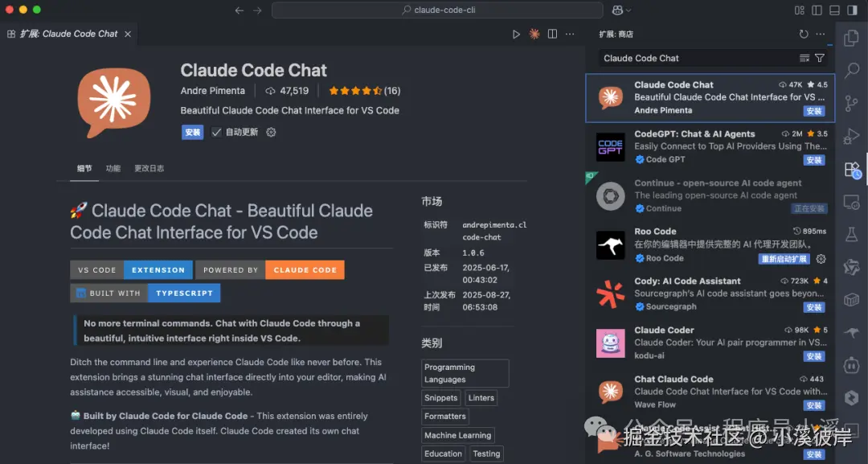Screen dimensions: 868x464
Task: Open more actions in extensions panel header
Action: [821, 34]
